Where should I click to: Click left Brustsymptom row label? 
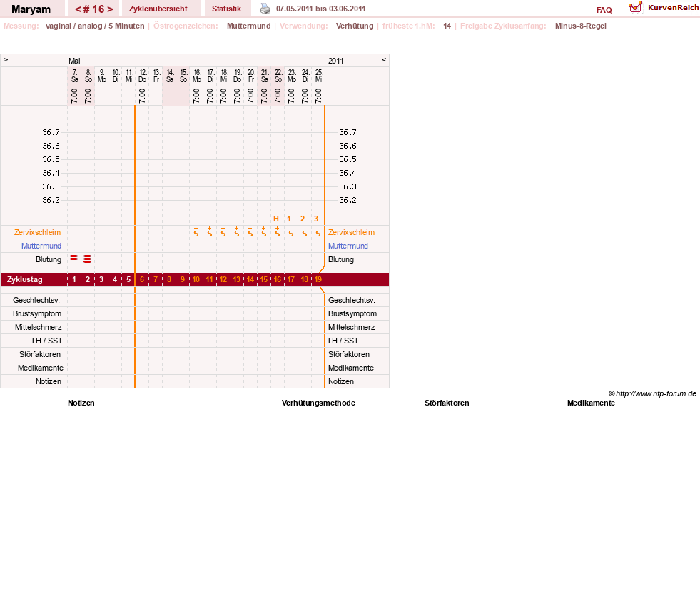[37, 313]
